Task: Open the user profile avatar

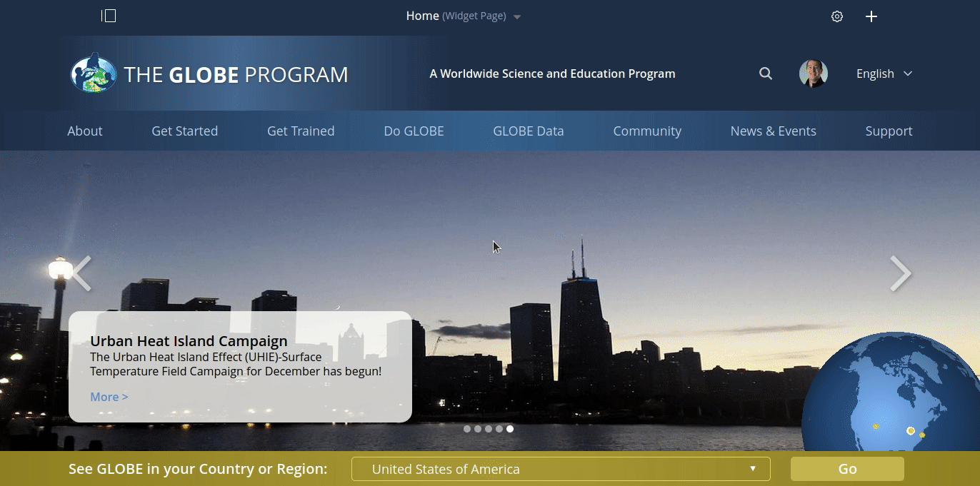Action: pos(814,74)
